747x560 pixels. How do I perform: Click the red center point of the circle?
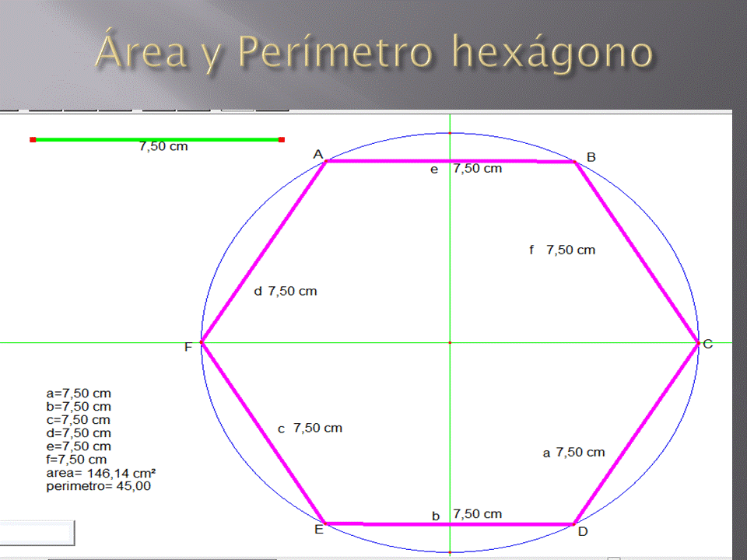pyautogui.click(x=450, y=342)
